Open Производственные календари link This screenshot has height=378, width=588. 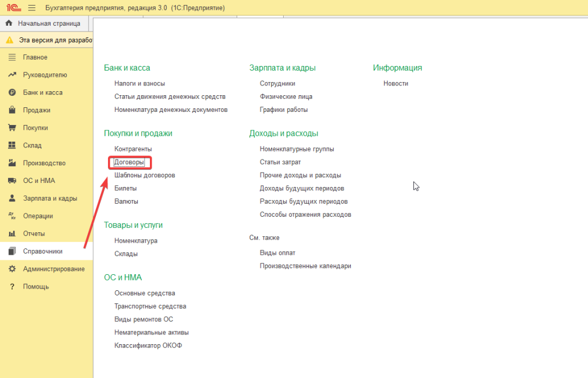click(x=305, y=266)
